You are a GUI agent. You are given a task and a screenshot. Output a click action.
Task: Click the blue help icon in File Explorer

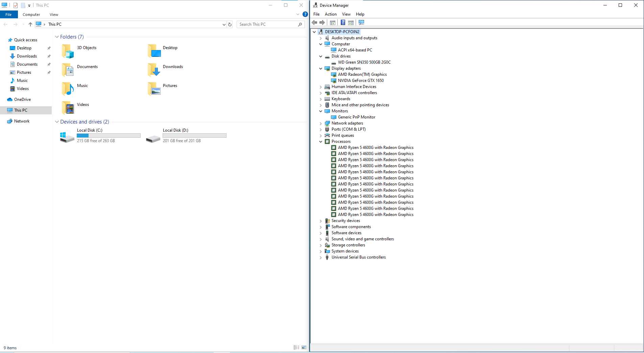coord(305,14)
